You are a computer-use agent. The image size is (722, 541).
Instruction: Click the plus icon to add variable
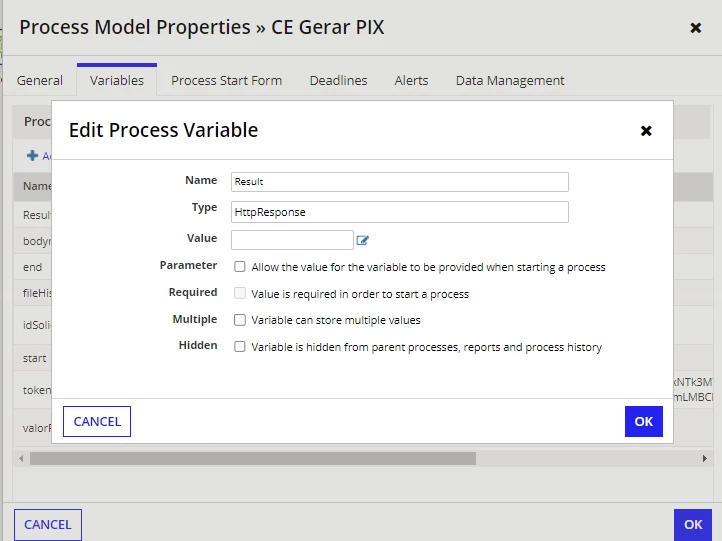point(32,156)
